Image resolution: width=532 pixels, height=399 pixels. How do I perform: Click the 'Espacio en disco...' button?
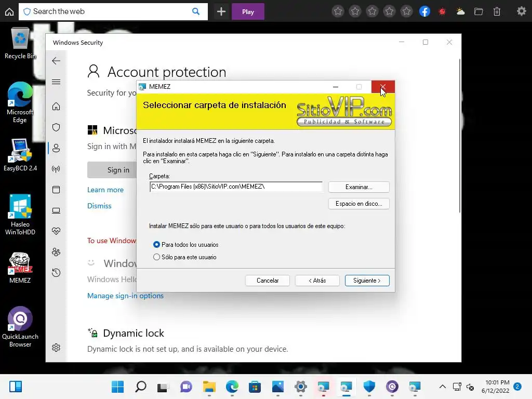pyautogui.click(x=358, y=204)
